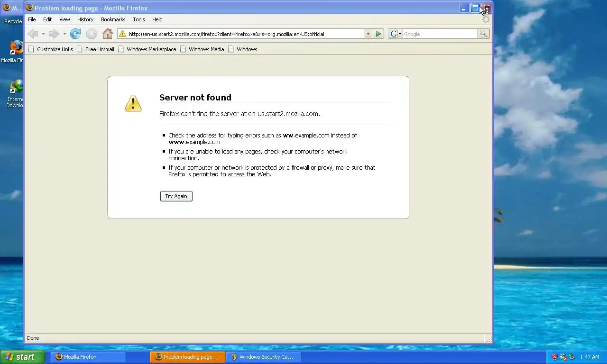Click the green Go arrow button
This screenshot has height=364, width=607.
click(x=378, y=34)
